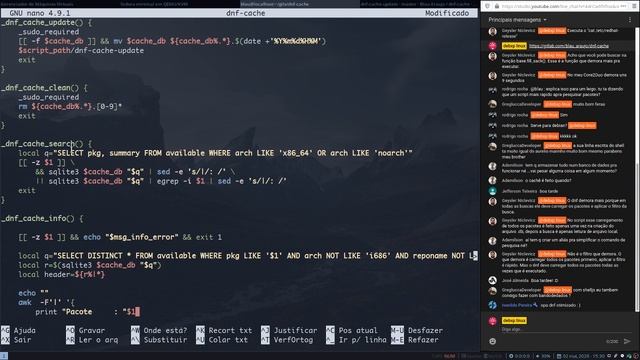Viewport: 640px width, 360px height.
Task: Click the padlock icon in address bar
Action: click(496, 6)
